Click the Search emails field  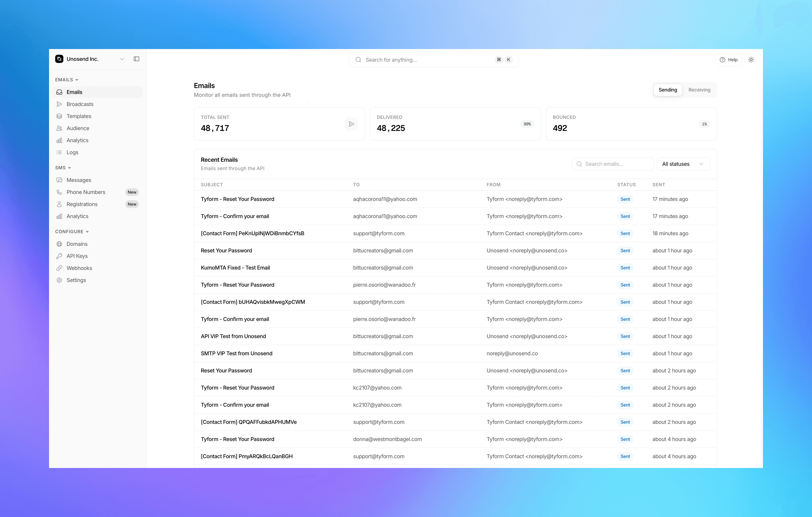pyautogui.click(x=613, y=164)
